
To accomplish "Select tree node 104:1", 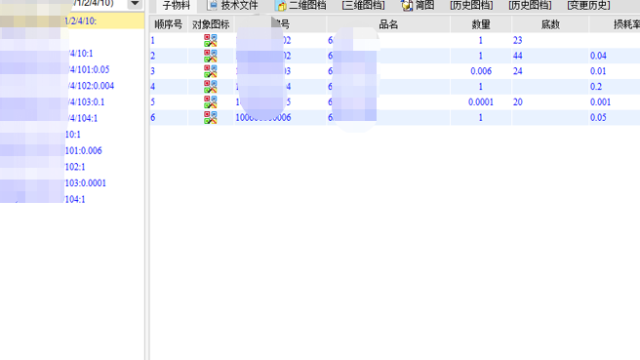I will coord(75,199).
